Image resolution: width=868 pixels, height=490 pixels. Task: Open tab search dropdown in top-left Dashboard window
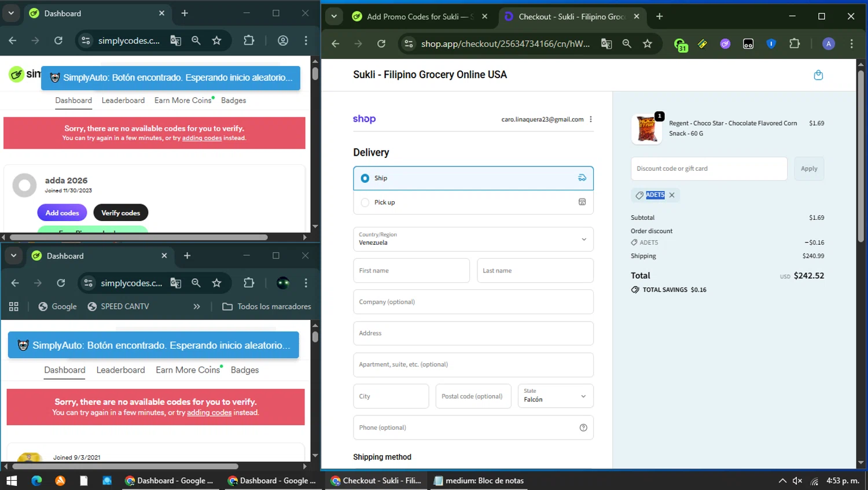click(x=11, y=13)
